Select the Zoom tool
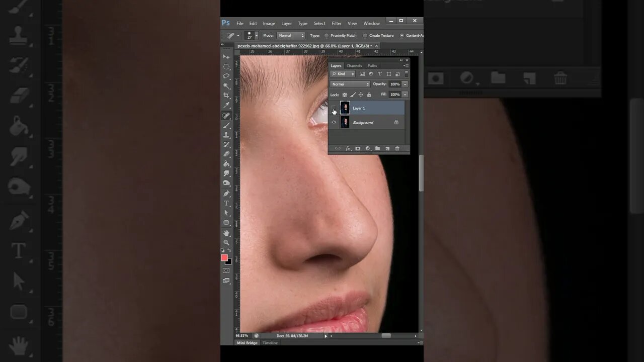This screenshot has height=362, width=644. pos(226,242)
